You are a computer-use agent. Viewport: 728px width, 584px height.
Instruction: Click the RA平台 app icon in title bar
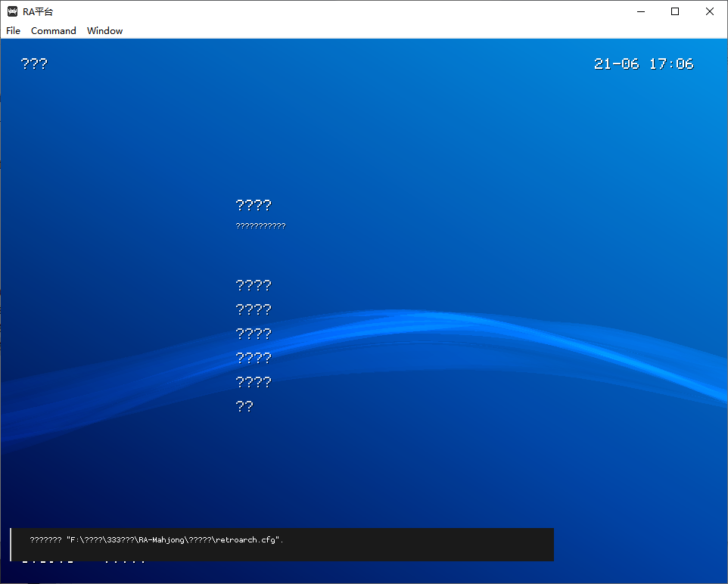click(x=12, y=11)
